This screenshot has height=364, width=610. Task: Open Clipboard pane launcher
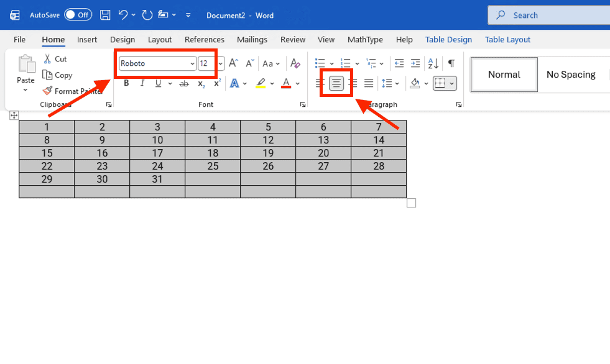109,104
